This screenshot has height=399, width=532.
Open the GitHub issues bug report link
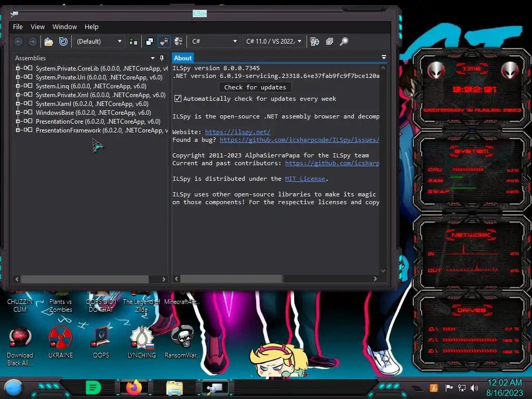[x=299, y=140]
